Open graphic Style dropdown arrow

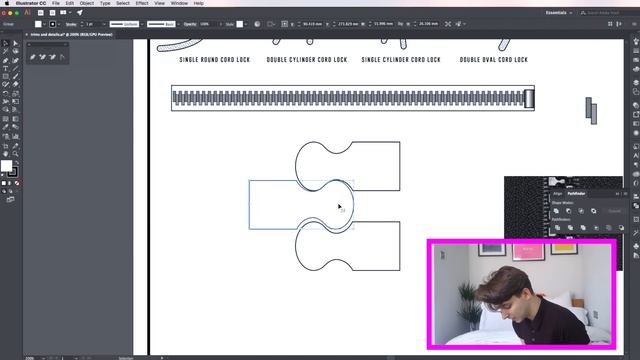[x=245, y=24]
